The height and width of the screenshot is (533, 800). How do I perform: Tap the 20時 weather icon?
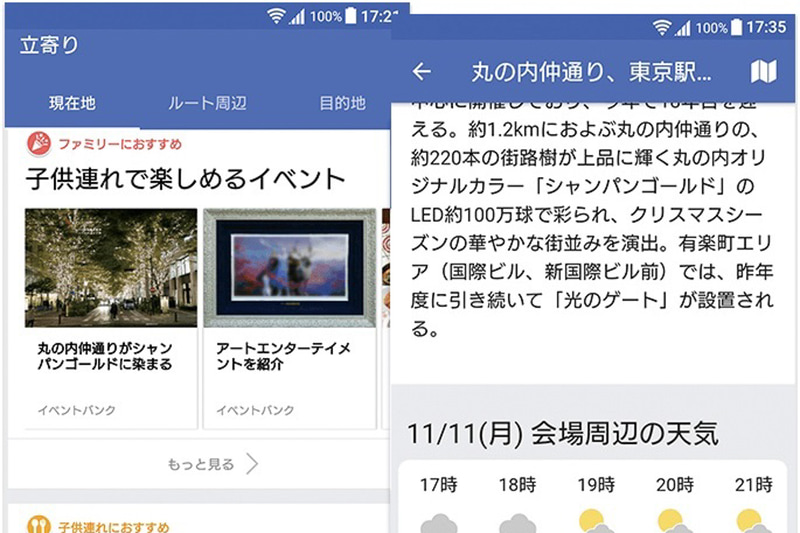[674, 521]
